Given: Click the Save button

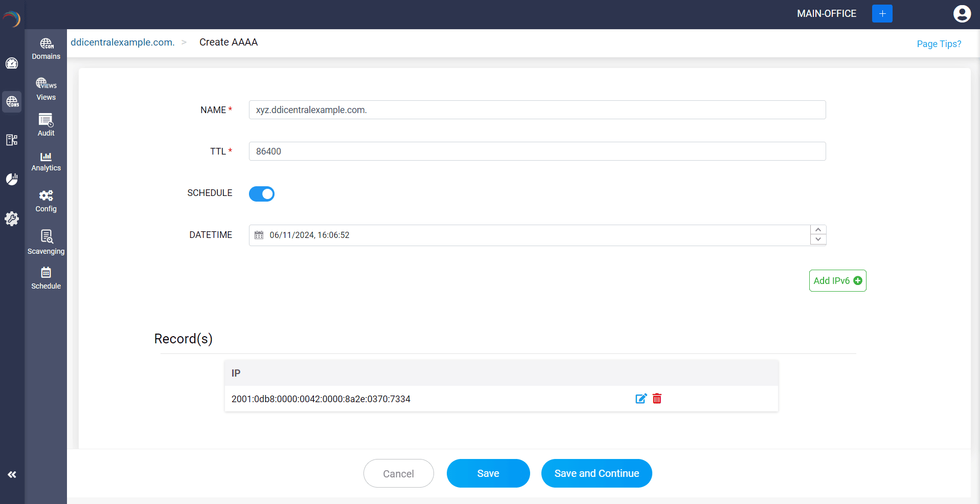Looking at the screenshot, I should (x=488, y=474).
